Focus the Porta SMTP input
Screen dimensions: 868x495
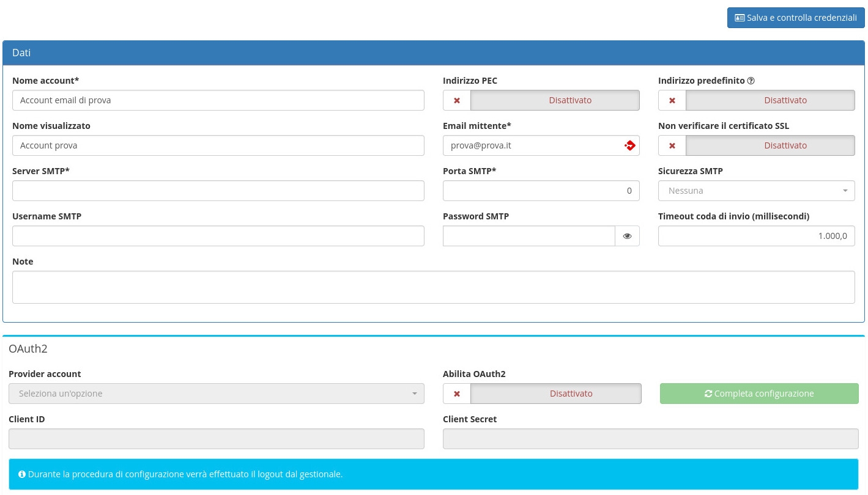541,191
